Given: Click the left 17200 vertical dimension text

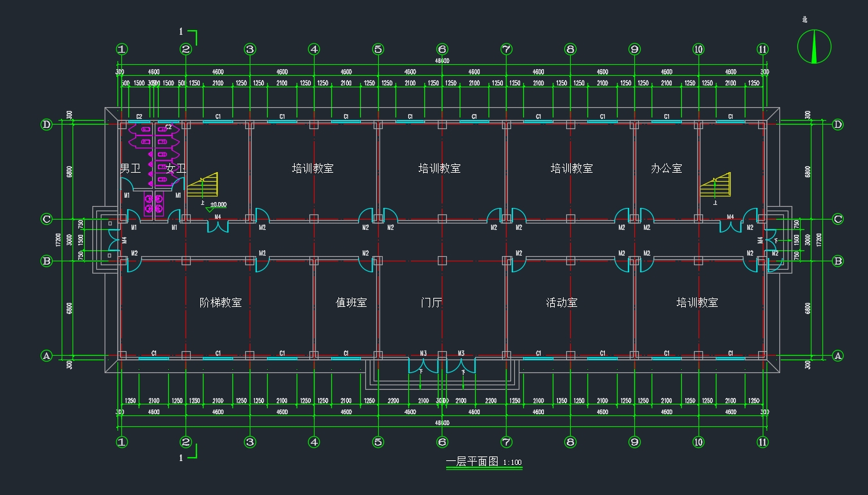Looking at the screenshot, I should (58, 239).
